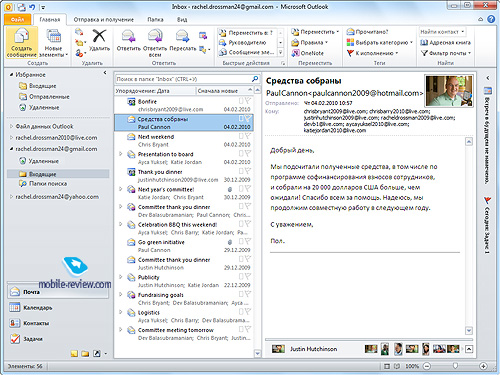This screenshot has height=375, width=500.
Task: Delete message with Удалить X icon
Action: 99,36
